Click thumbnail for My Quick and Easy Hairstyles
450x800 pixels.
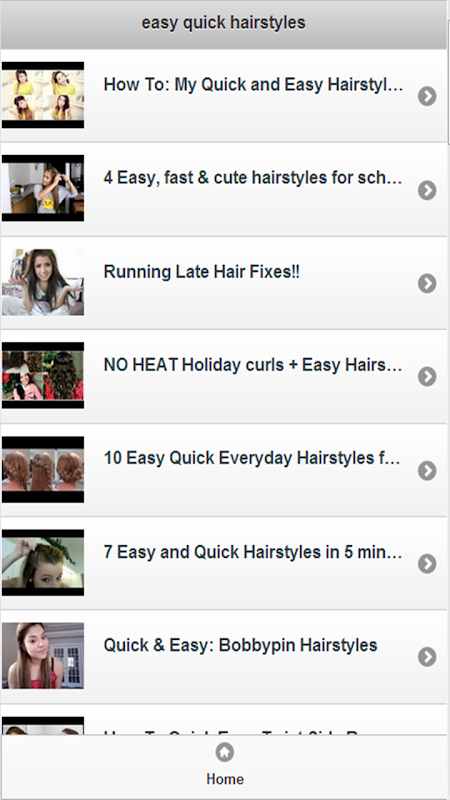(x=43, y=95)
